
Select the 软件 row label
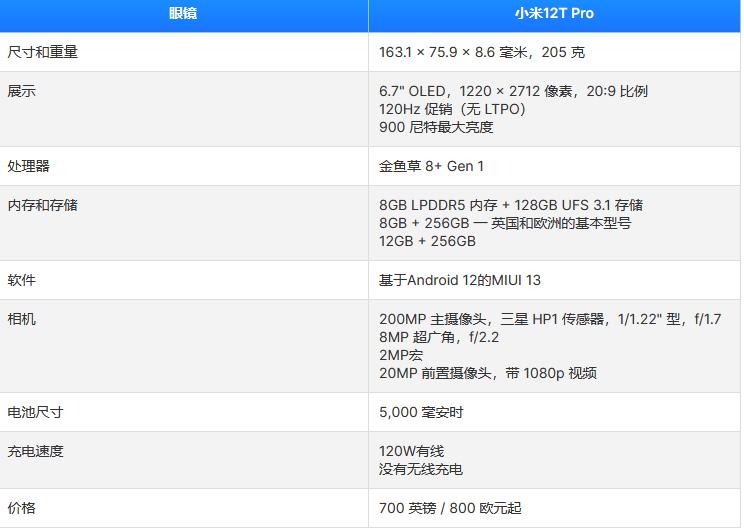pos(21,280)
